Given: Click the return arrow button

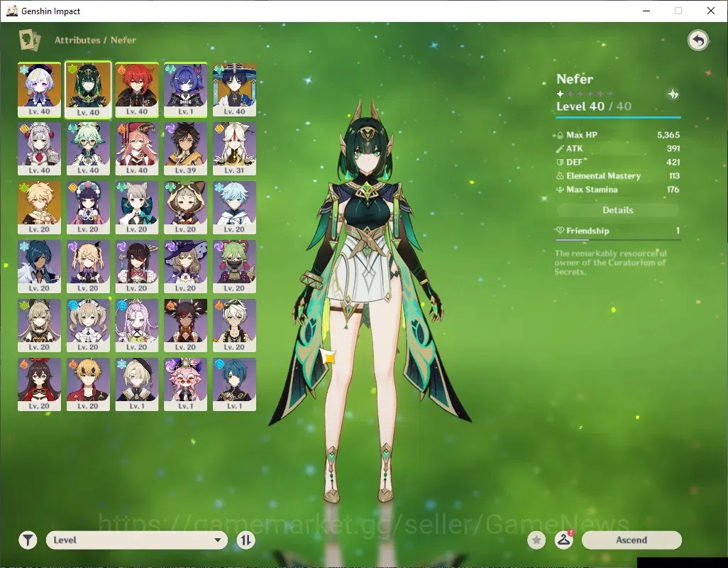Looking at the screenshot, I should pos(697,41).
